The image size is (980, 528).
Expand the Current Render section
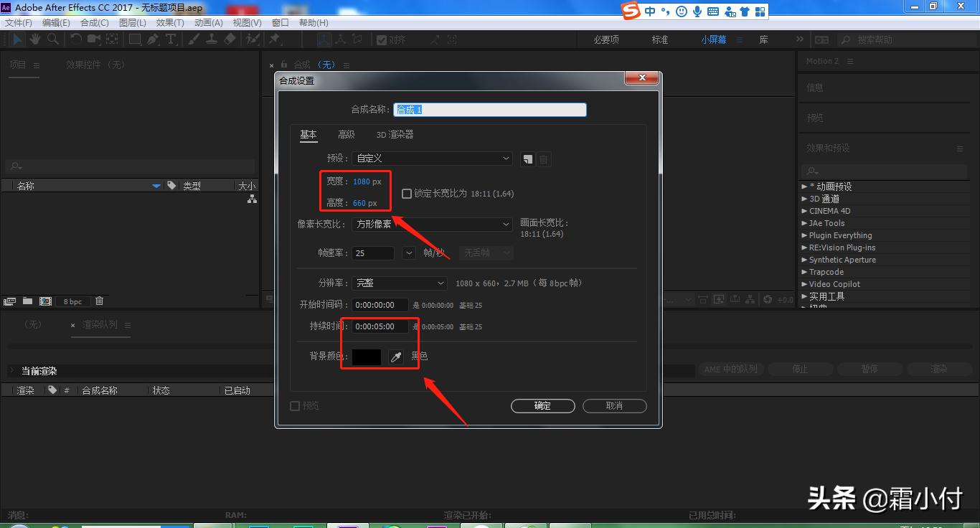point(11,371)
